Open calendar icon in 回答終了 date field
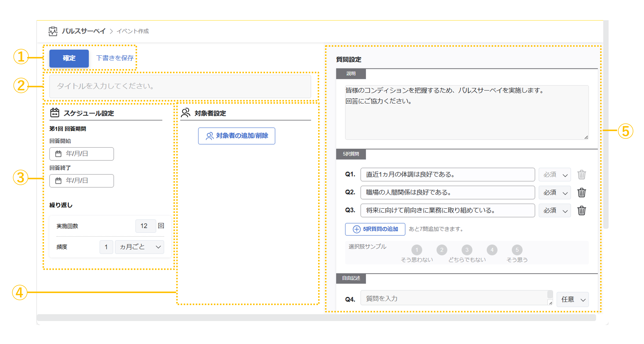This screenshot has height=344, width=644. [x=58, y=181]
